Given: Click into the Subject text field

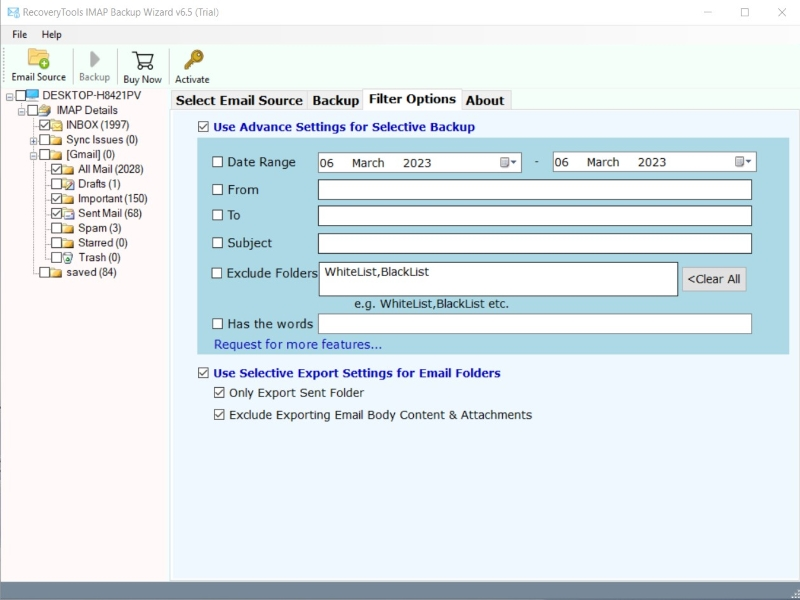Looking at the screenshot, I should (x=534, y=243).
